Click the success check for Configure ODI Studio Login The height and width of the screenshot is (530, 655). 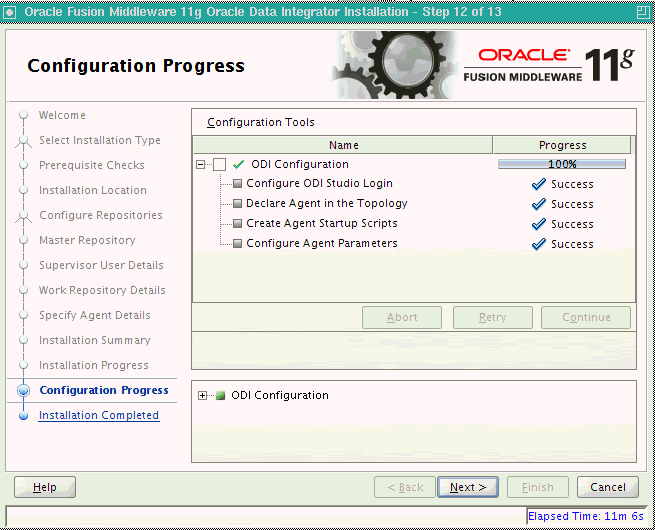[539, 184]
